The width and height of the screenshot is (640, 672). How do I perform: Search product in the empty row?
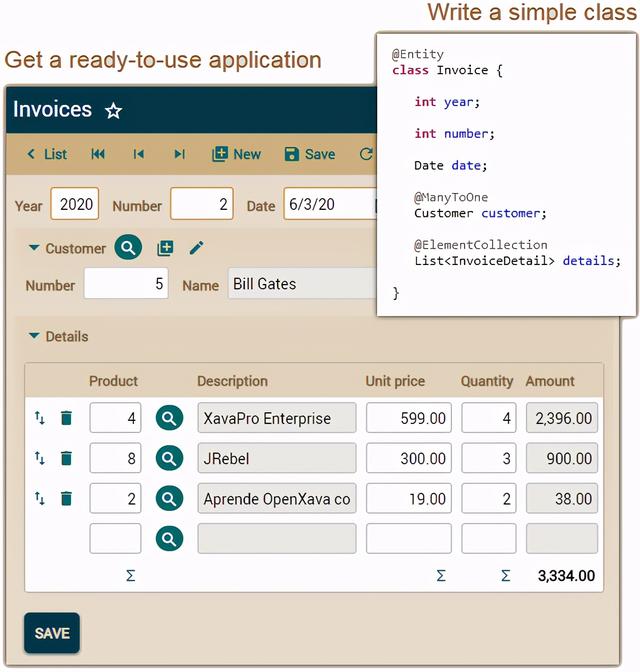pos(169,539)
